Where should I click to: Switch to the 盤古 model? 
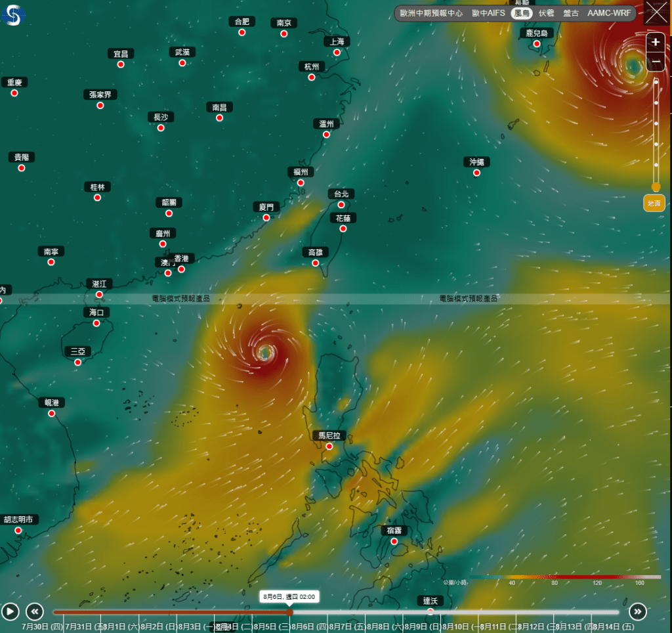pyautogui.click(x=570, y=13)
